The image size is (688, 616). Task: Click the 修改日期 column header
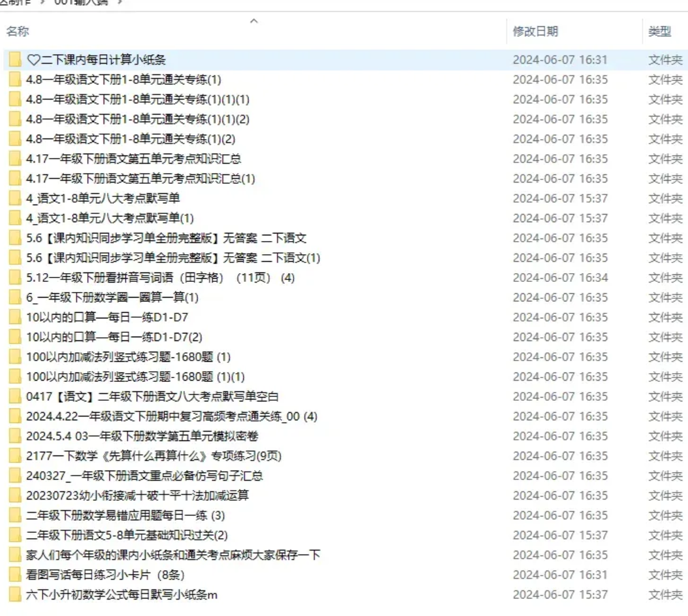pyautogui.click(x=535, y=31)
